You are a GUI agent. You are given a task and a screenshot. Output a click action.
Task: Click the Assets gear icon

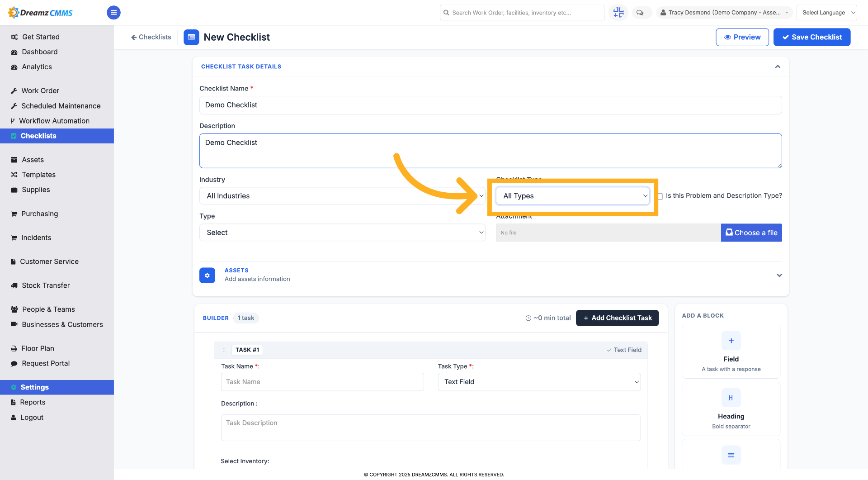click(x=207, y=275)
